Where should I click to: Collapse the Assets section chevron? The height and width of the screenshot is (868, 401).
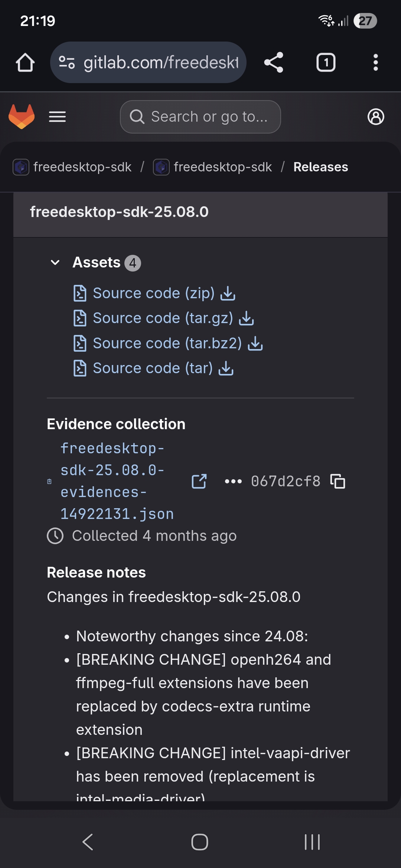pyautogui.click(x=55, y=263)
